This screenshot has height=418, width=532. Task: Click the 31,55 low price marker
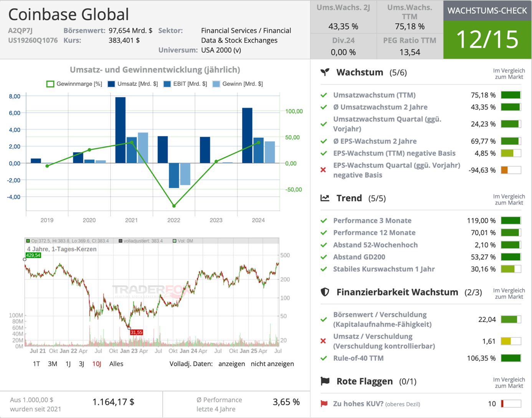point(136,332)
